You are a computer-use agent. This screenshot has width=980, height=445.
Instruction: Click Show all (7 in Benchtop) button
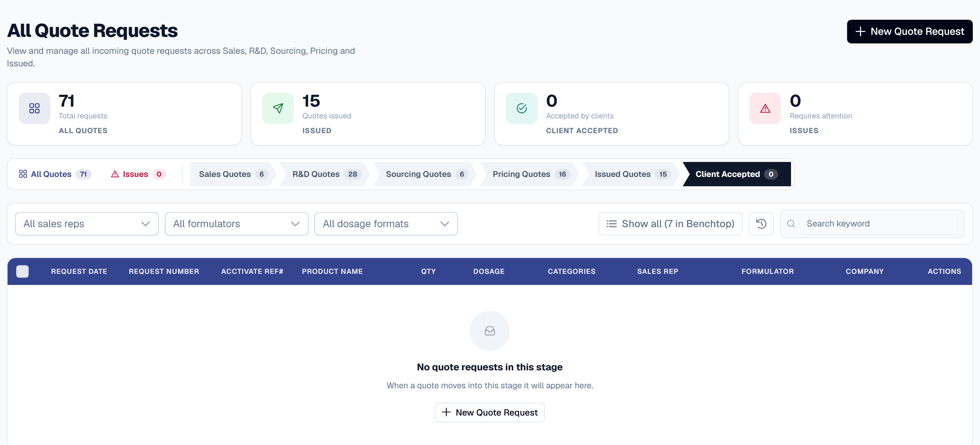click(x=670, y=224)
